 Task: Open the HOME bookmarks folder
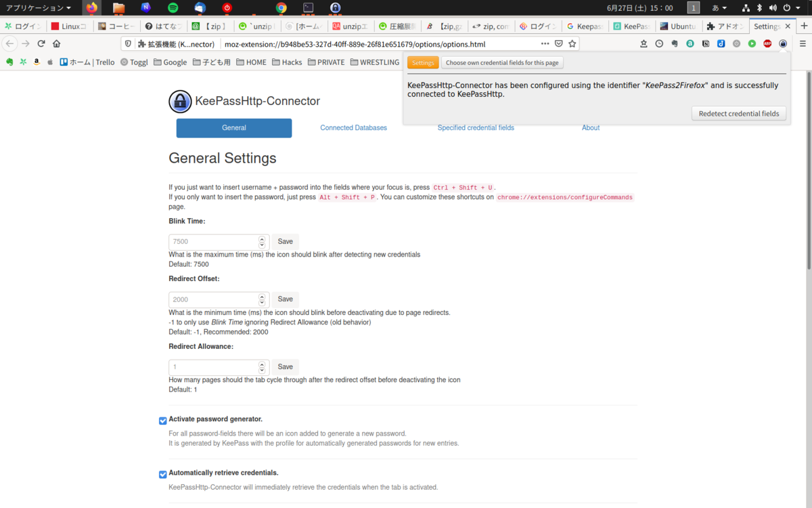(251, 62)
